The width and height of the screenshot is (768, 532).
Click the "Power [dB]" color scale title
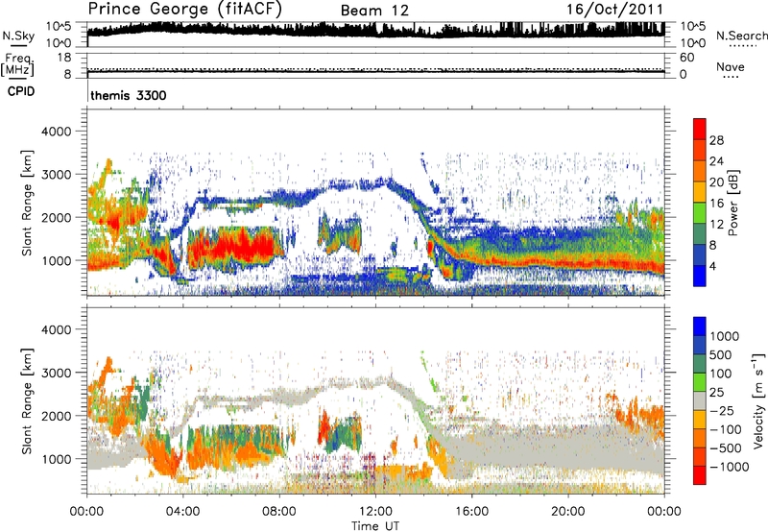tap(732, 203)
